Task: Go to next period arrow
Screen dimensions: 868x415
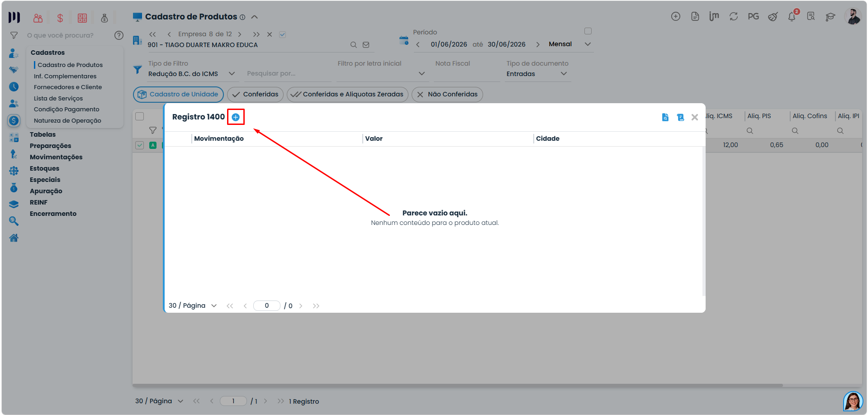Action: tap(538, 44)
